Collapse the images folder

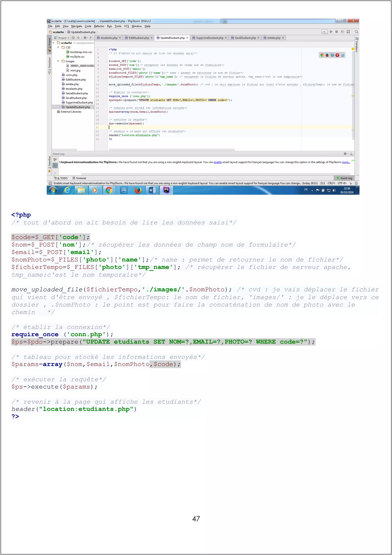58,61
